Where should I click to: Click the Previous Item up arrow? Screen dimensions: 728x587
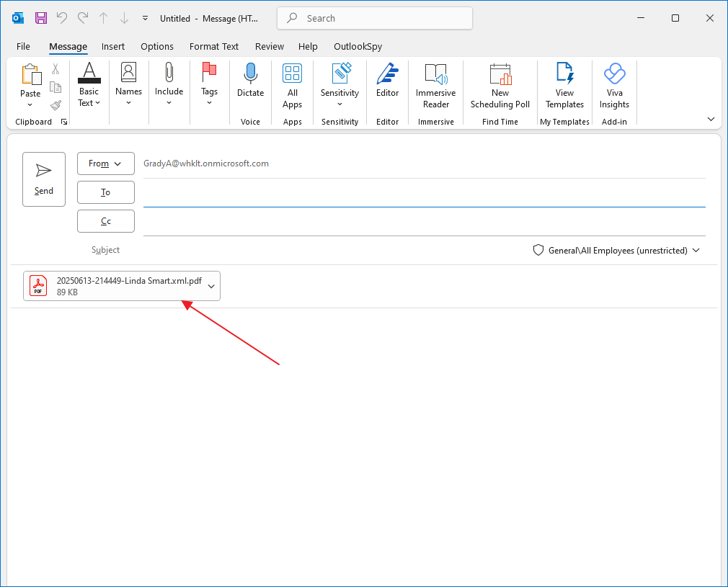[x=104, y=18]
